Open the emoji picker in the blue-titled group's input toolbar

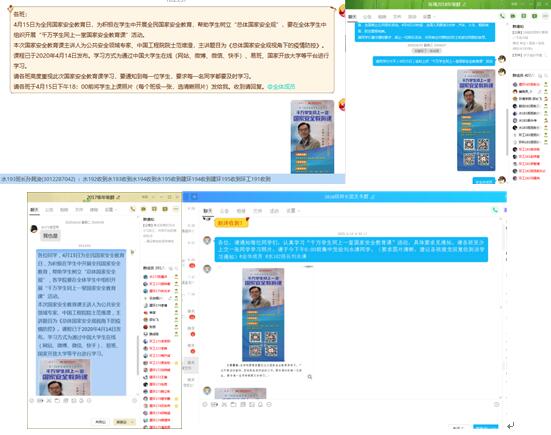coord(205,404)
